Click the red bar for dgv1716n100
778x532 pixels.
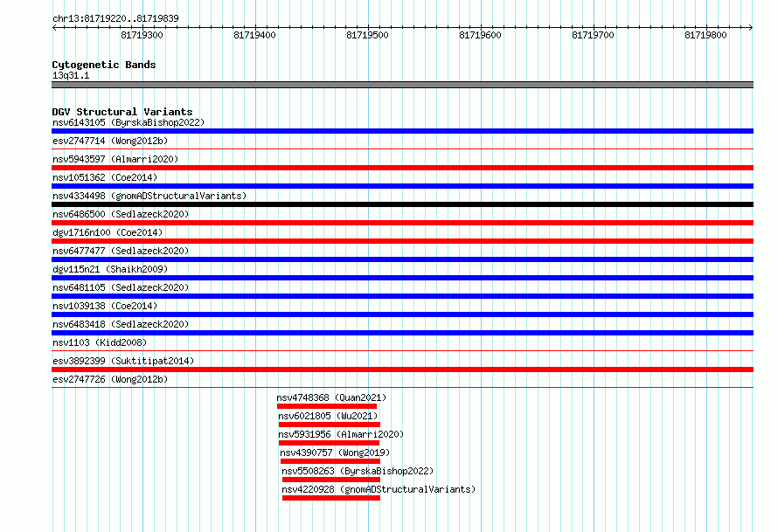402,241
